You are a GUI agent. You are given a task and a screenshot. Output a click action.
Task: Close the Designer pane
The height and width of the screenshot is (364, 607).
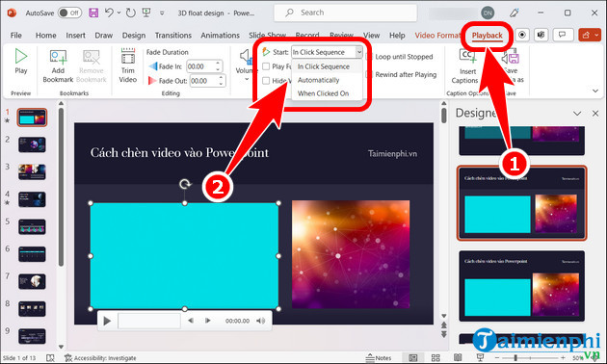click(595, 114)
